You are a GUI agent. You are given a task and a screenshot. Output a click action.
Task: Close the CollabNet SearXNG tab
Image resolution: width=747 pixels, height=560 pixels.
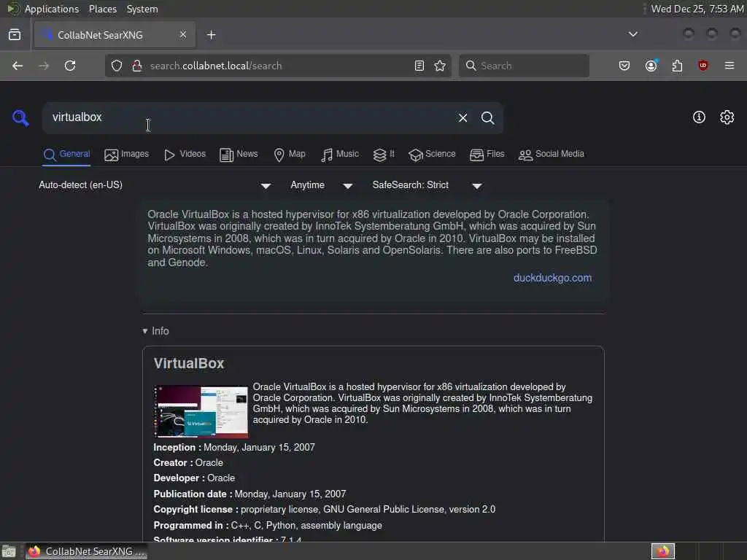183,34
